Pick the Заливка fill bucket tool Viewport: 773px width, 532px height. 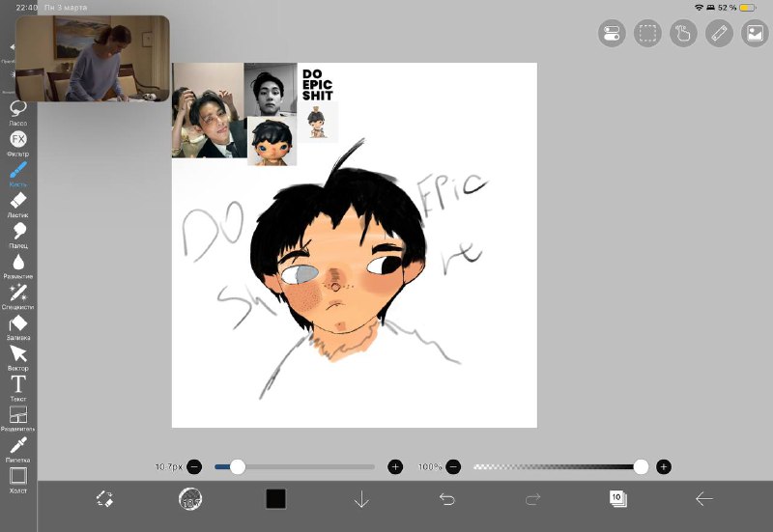17,324
